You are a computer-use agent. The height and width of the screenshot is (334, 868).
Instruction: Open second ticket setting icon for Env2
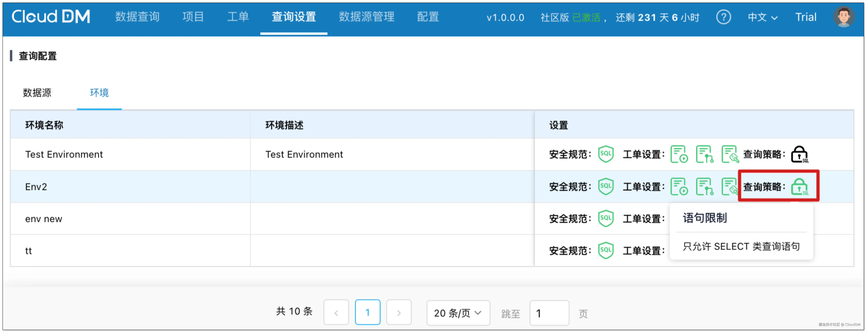704,187
